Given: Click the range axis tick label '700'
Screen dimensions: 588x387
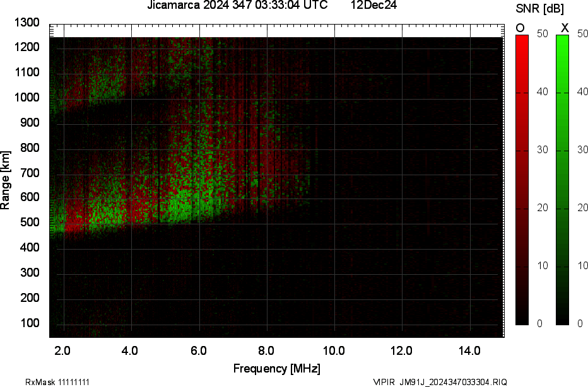Looking at the screenshot, I should coord(30,173).
